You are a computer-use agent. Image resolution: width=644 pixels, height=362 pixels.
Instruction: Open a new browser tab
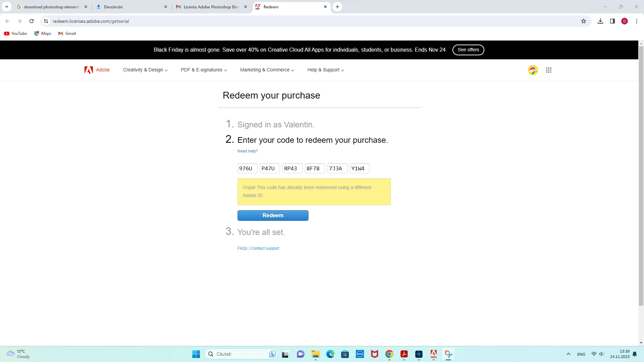[x=337, y=7]
